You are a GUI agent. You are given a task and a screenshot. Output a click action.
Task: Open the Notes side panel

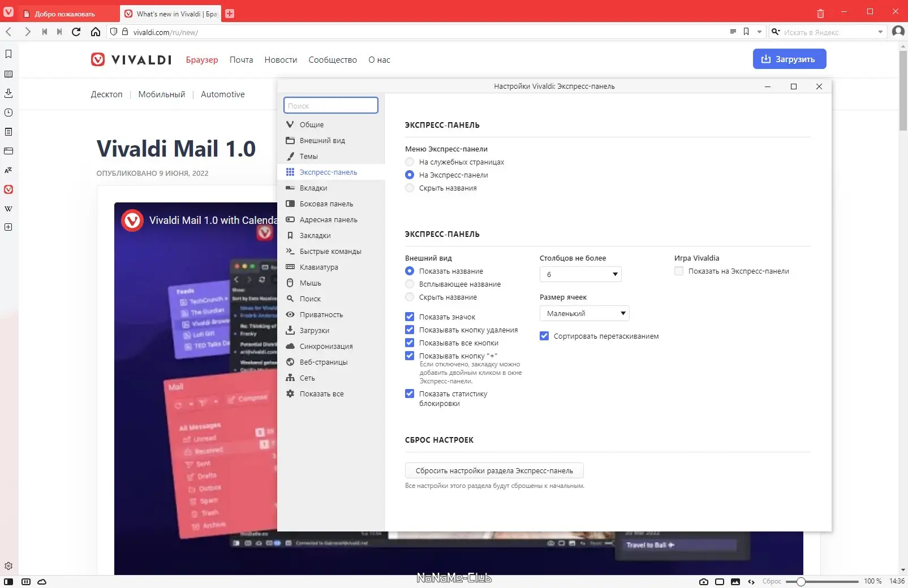(x=8, y=132)
